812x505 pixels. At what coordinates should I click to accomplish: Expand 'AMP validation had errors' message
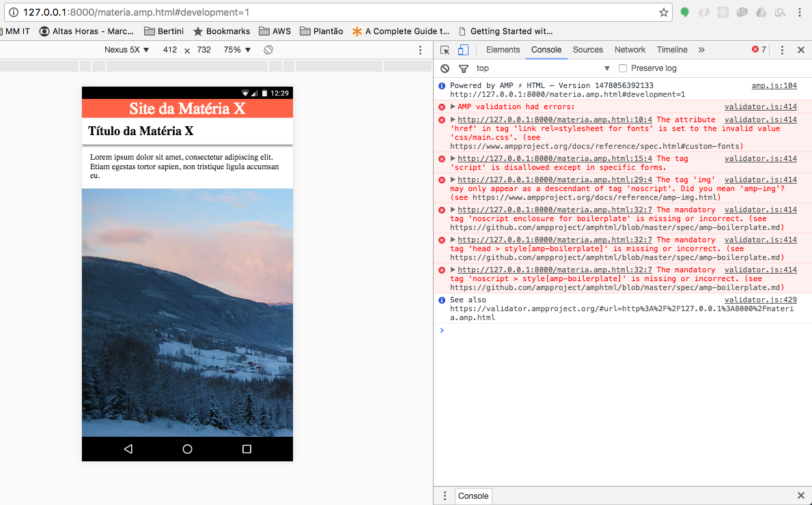pyautogui.click(x=453, y=106)
